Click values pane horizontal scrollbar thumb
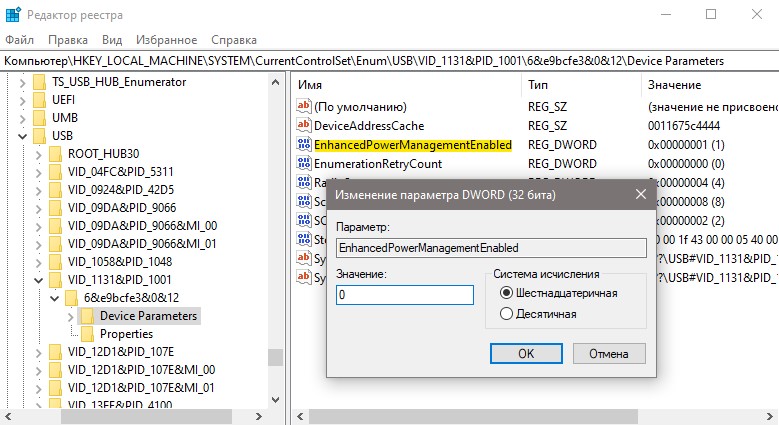Image resolution: width=779 pixels, height=425 pixels. [x=473, y=417]
